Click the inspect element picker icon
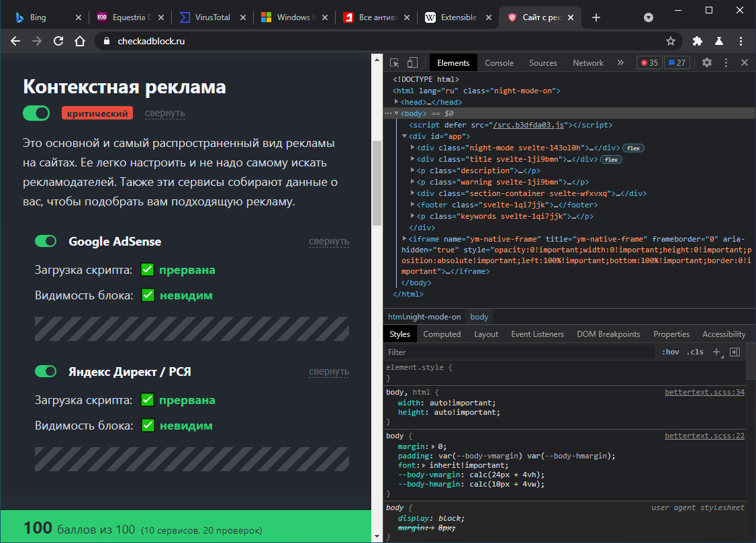 (x=395, y=62)
